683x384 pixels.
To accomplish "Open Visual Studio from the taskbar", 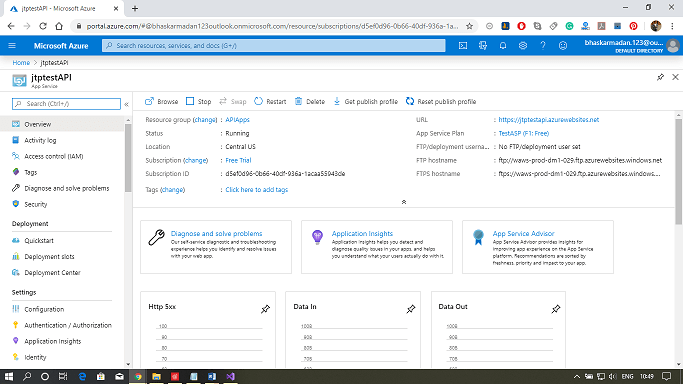I will 230,377.
